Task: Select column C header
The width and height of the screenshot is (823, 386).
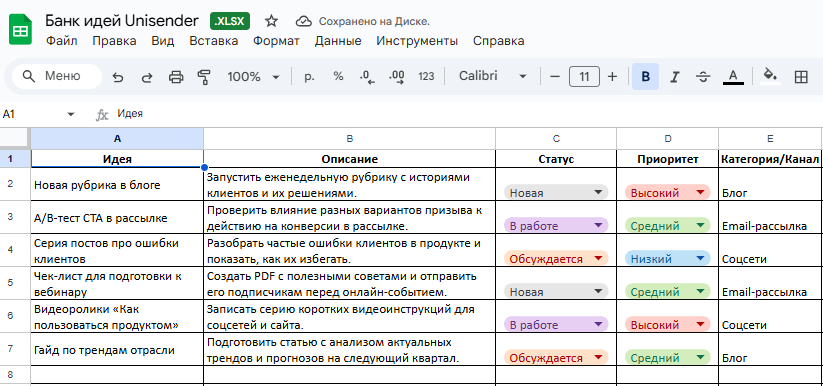Action: pyautogui.click(x=556, y=139)
